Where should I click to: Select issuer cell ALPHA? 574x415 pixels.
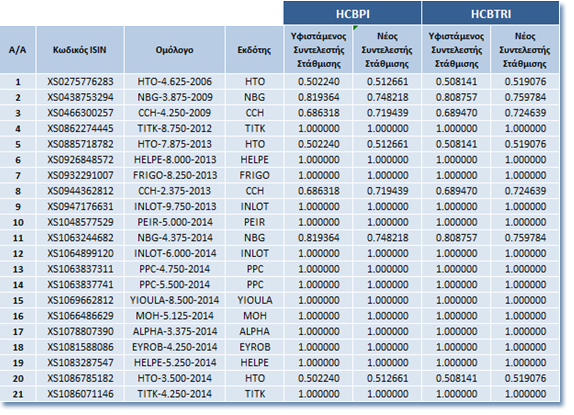pyautogui.click(x=254, y=331)
